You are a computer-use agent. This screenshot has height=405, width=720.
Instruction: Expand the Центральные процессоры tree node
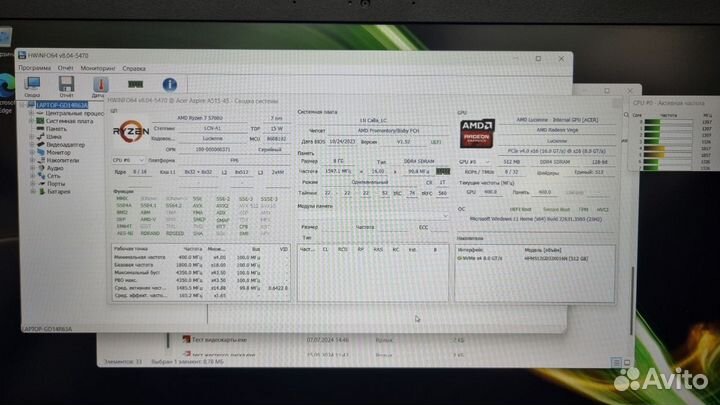click(x=31, y=113)
